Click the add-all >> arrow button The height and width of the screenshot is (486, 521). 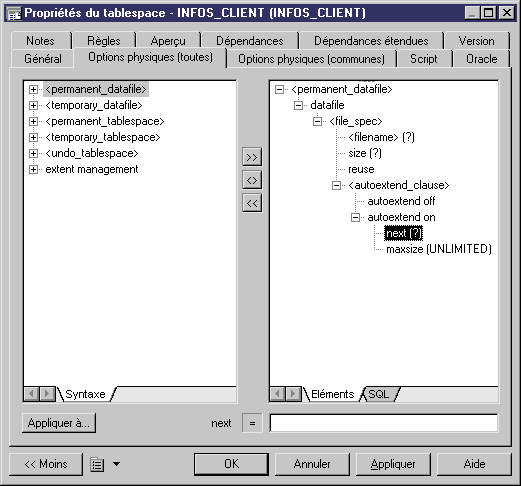[x=252, y=157]
